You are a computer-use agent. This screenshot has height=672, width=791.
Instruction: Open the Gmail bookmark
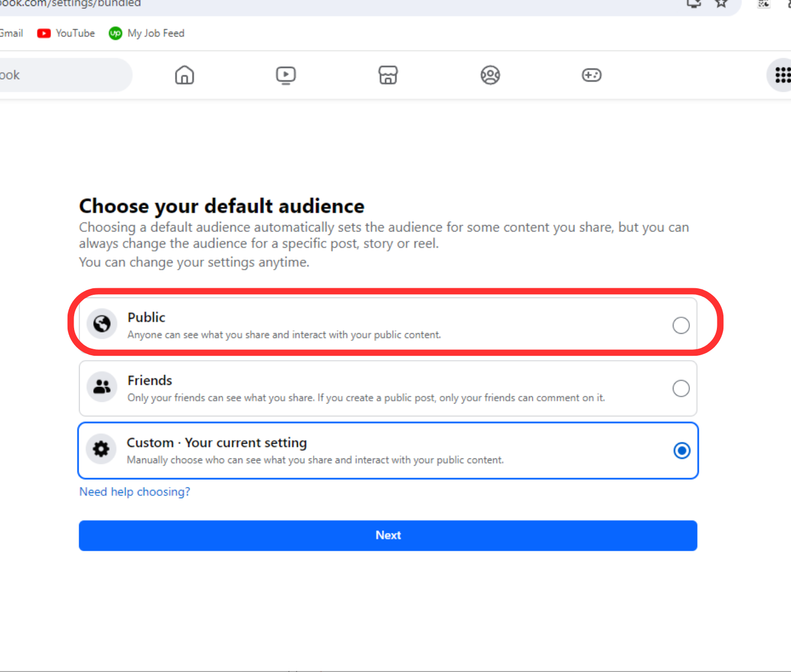tap(11, 33)
